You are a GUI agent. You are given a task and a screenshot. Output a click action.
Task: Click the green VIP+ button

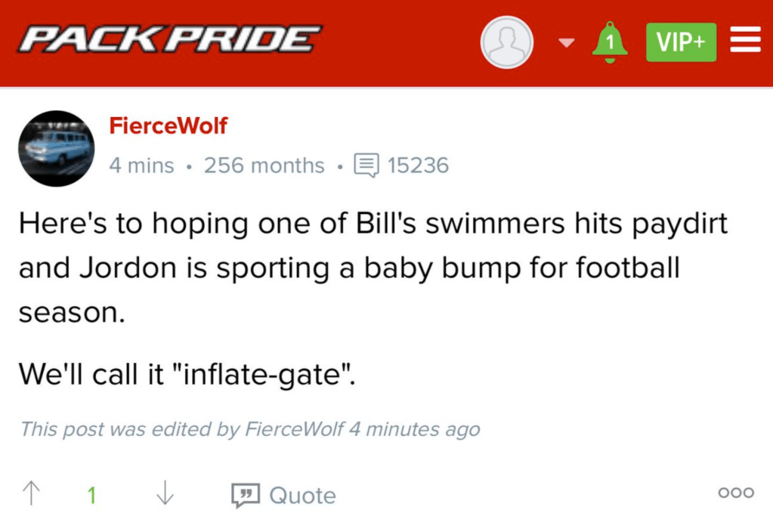pyautogui.click(x=681, y=42)
